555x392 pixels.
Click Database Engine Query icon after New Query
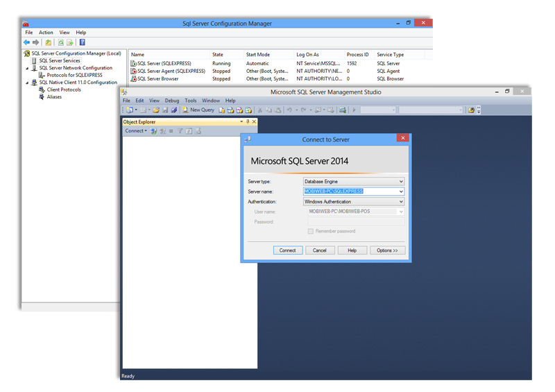coord(221,110)
